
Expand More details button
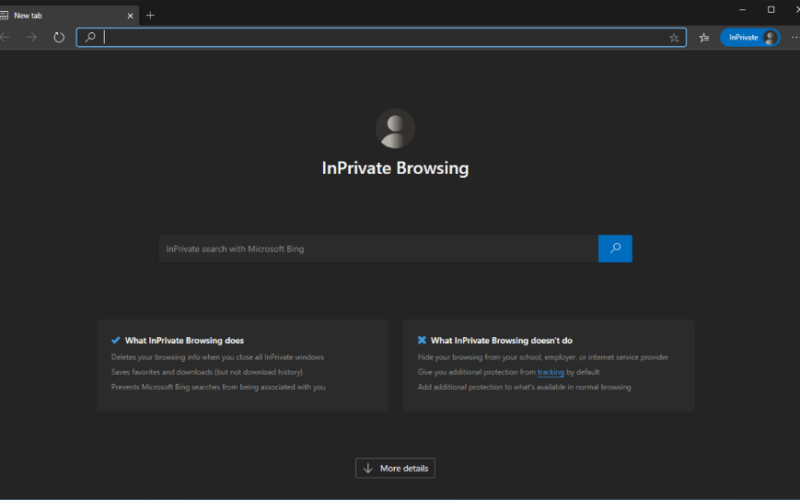pyautogui.click(x=395, y=468)
